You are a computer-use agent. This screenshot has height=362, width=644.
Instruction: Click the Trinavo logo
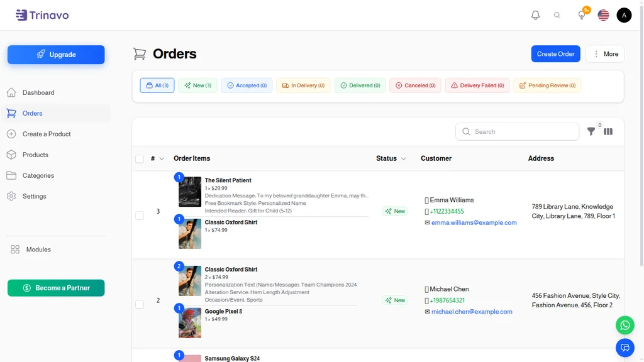pos(42,15)
